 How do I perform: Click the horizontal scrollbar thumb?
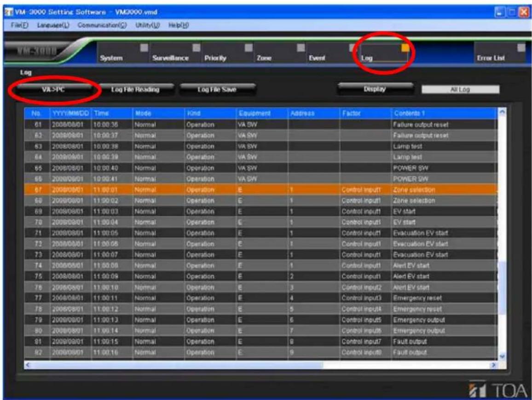coord(178,365)
